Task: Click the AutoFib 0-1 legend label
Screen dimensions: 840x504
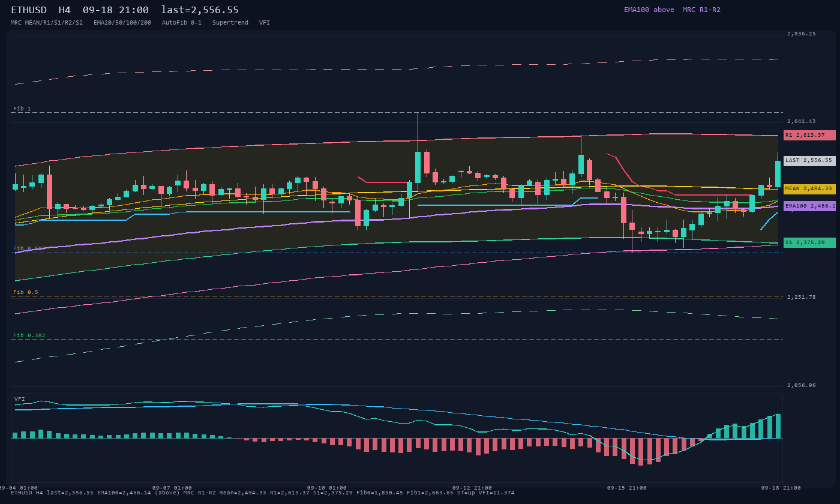Action: tap(182, 23)
